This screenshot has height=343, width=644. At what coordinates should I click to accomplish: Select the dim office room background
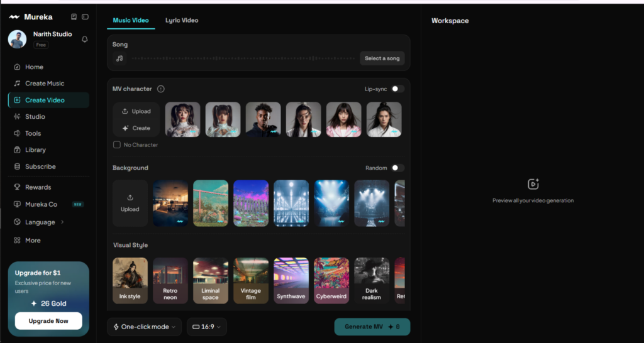pyautogui.click(x=170, y=203)
